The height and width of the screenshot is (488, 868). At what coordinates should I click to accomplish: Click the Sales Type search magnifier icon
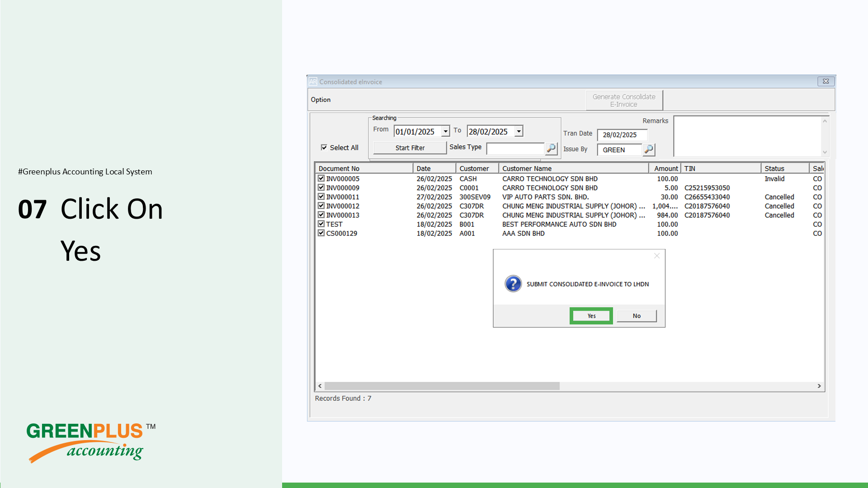tap(551, 148)
